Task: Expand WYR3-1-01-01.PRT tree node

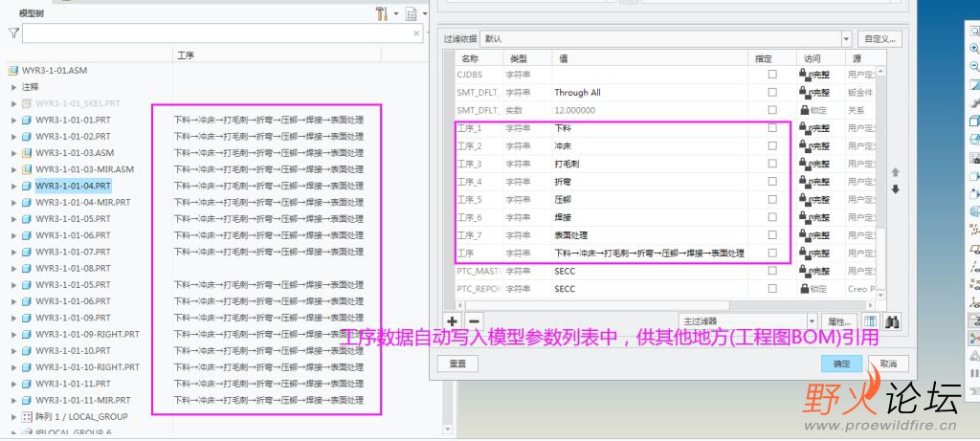Action: pos(13,120)
